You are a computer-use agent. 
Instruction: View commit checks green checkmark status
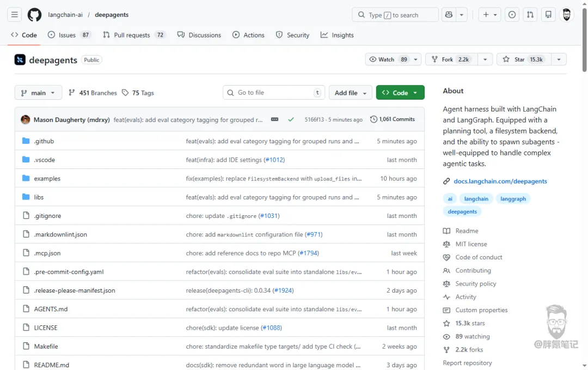291,119
